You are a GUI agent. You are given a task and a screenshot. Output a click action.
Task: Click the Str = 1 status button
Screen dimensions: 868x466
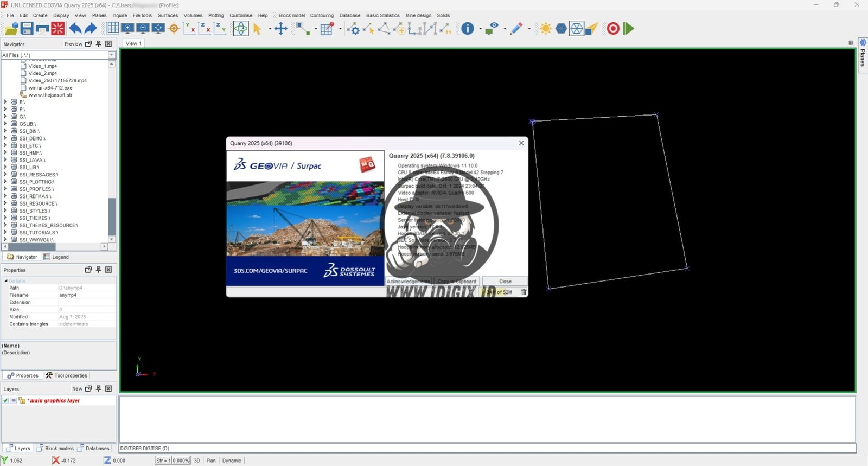point(163,461)
